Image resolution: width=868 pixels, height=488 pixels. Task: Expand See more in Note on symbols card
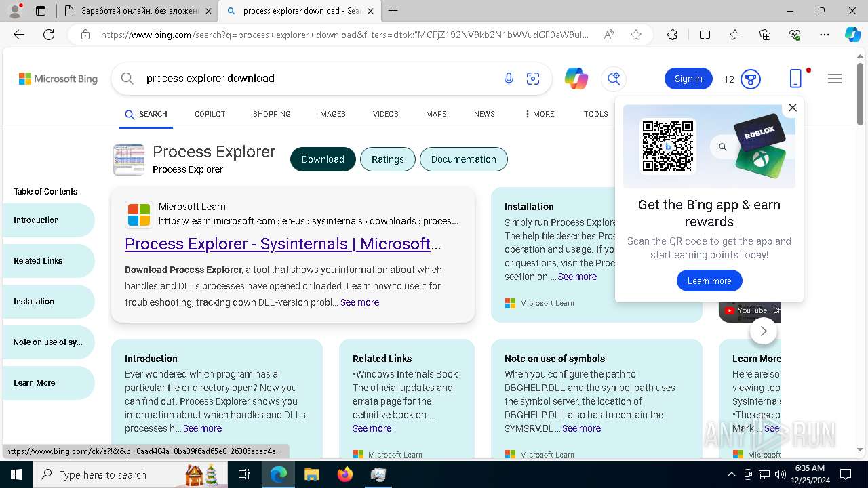tap(581, 428)
